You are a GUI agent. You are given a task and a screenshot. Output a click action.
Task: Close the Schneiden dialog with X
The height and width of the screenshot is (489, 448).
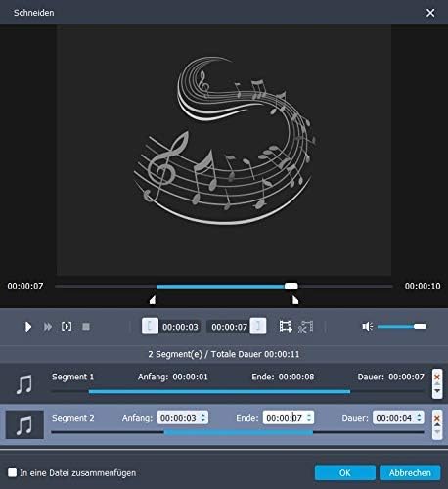coord(430,13)
